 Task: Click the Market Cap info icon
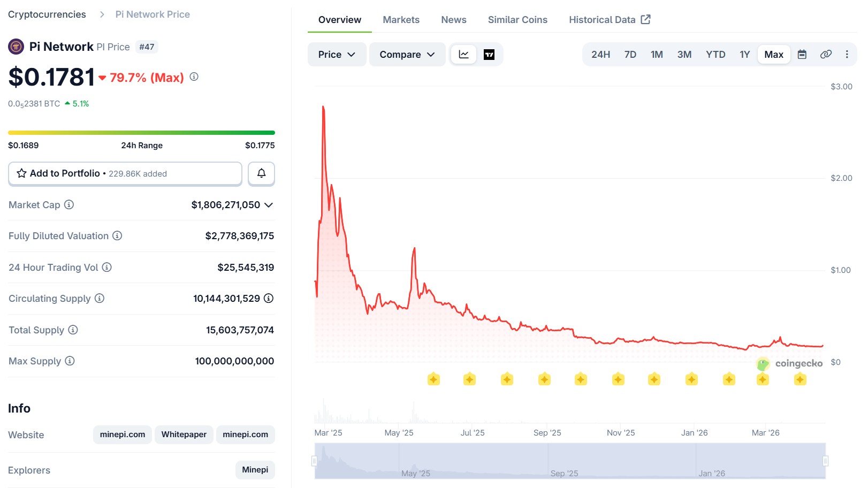69,204
